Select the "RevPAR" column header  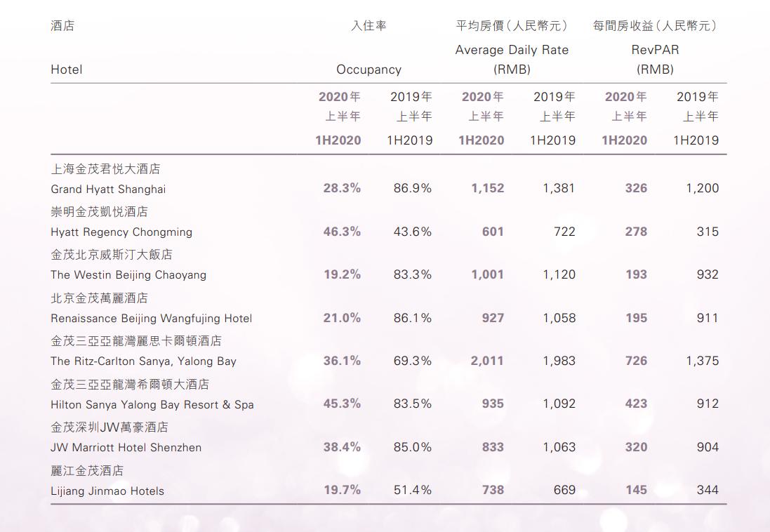655,50
